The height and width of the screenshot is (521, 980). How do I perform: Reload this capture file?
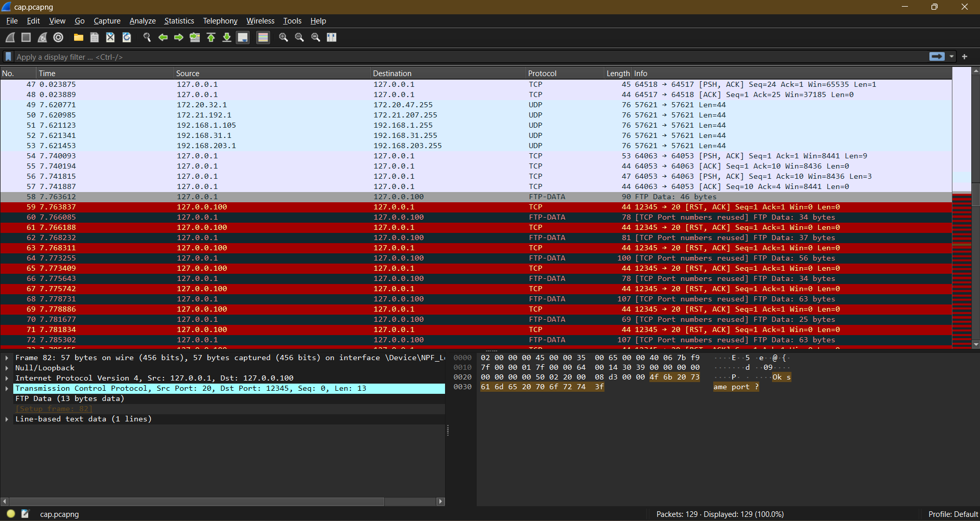pyautogui.click(x=126, y=37)
